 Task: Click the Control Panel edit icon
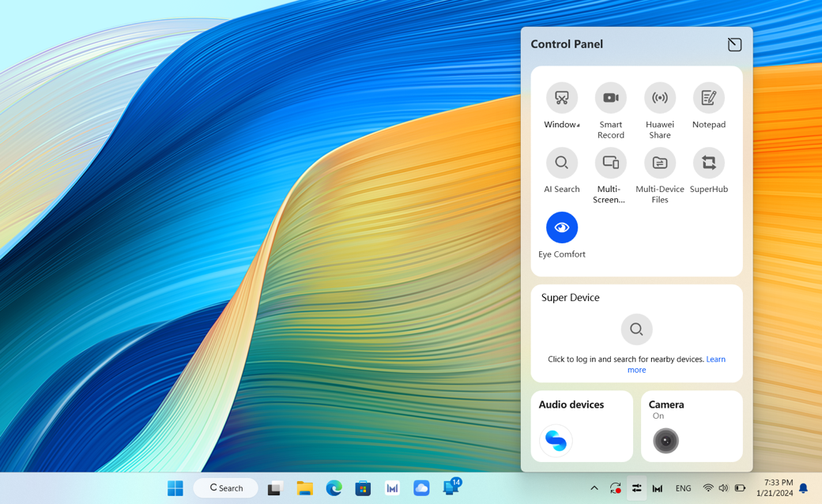point(734,44)
